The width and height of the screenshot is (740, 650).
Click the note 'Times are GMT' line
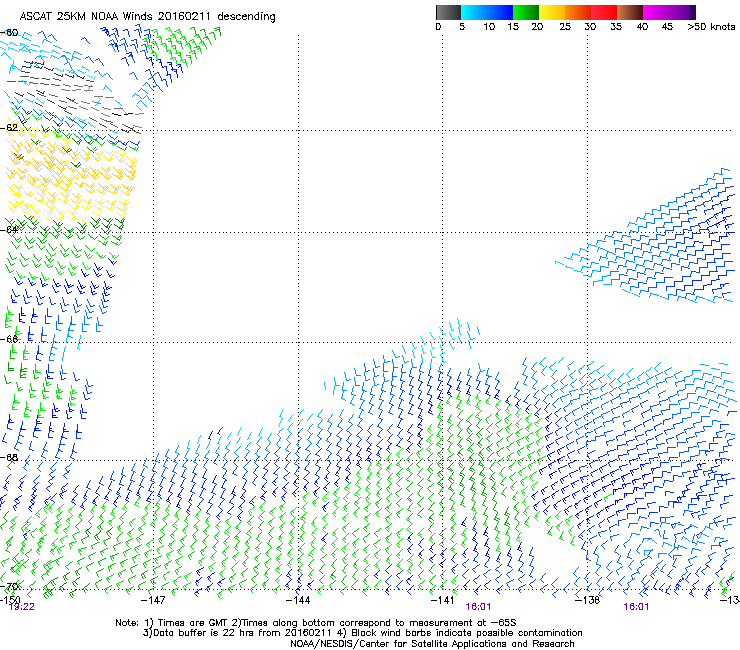click(x=315, y=623)
